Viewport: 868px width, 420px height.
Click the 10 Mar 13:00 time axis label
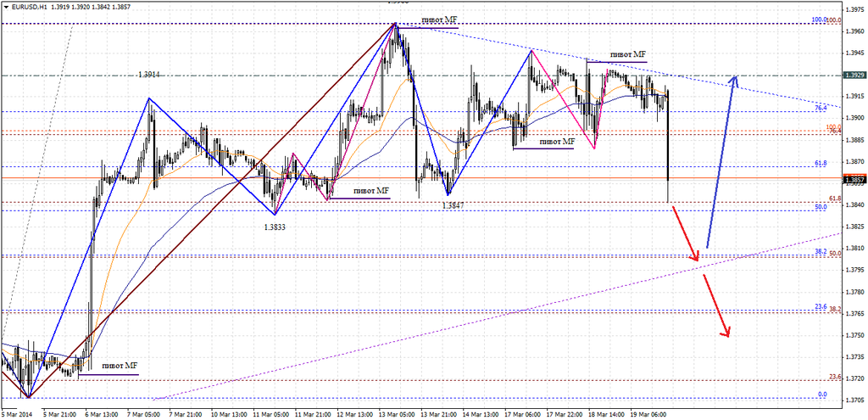[228, 414]
